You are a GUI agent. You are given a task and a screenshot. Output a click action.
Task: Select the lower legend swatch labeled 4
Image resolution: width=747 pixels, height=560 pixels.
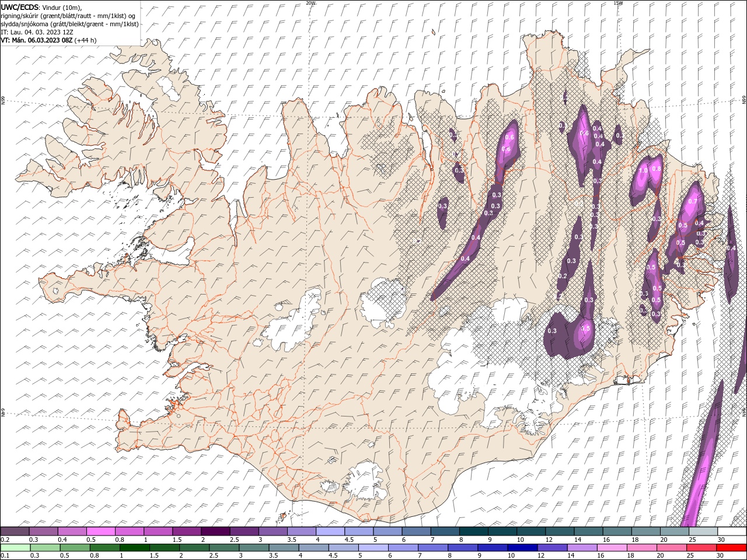[x=313, y=548]
